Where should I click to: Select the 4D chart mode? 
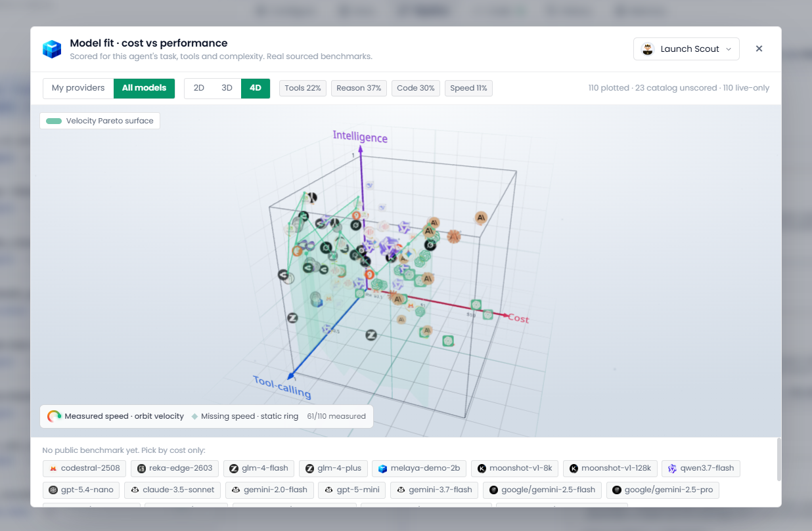pyautogui.click(x=256, y=88)
